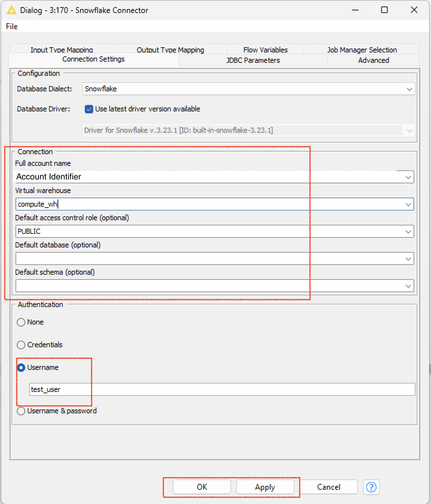
Task: Select the None authentication option
Action: tap(21, 322)
